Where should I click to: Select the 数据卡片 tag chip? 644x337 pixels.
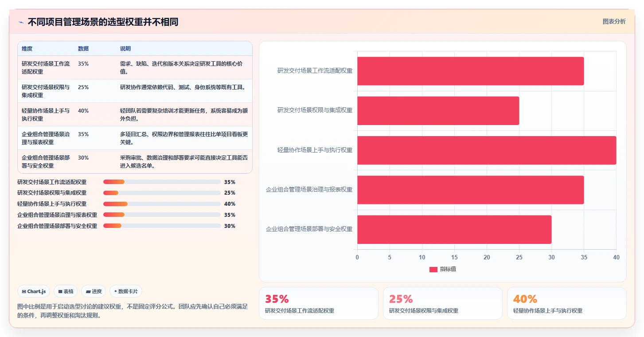126,291
